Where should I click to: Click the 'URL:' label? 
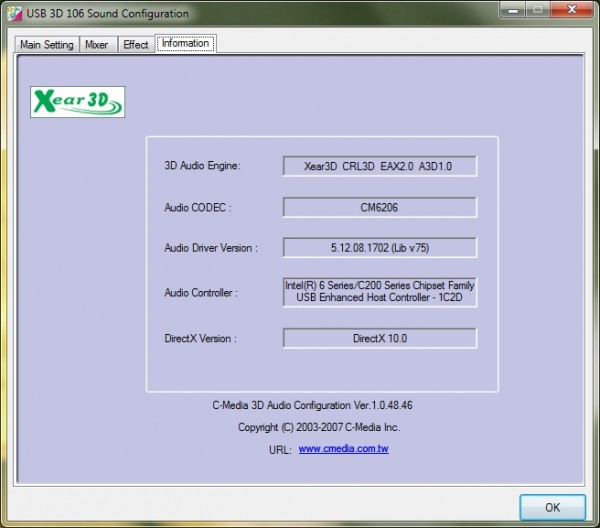click(280, 450)
